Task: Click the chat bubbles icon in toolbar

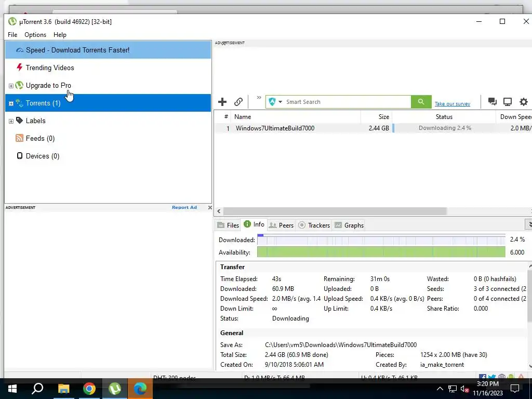Action: click(x=492, y=102)
